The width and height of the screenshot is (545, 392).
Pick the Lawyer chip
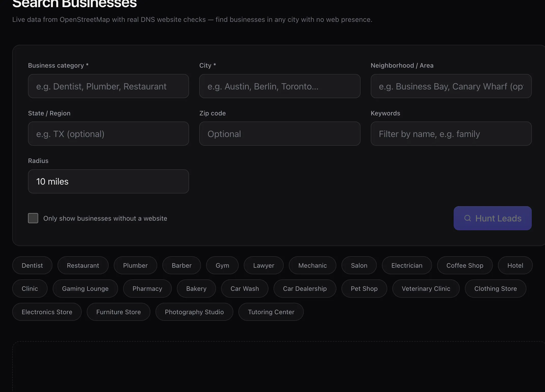264,265
